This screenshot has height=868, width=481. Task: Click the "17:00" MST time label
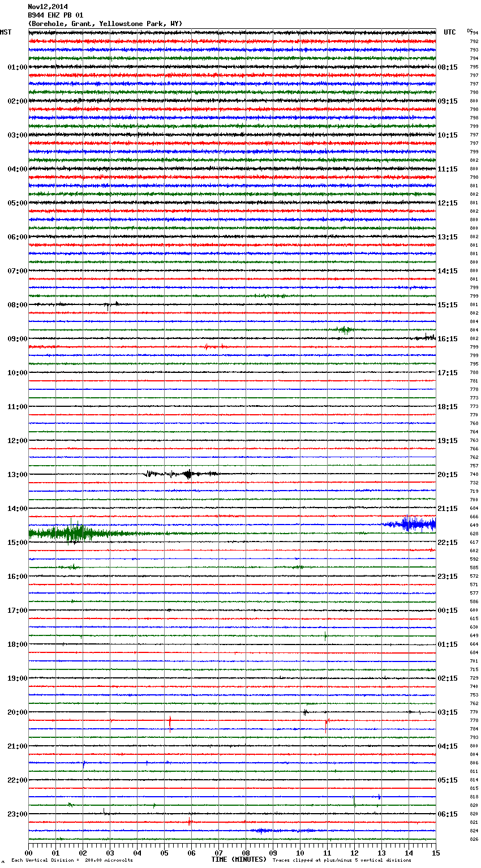pyautogui.click(x=18, y=611)
